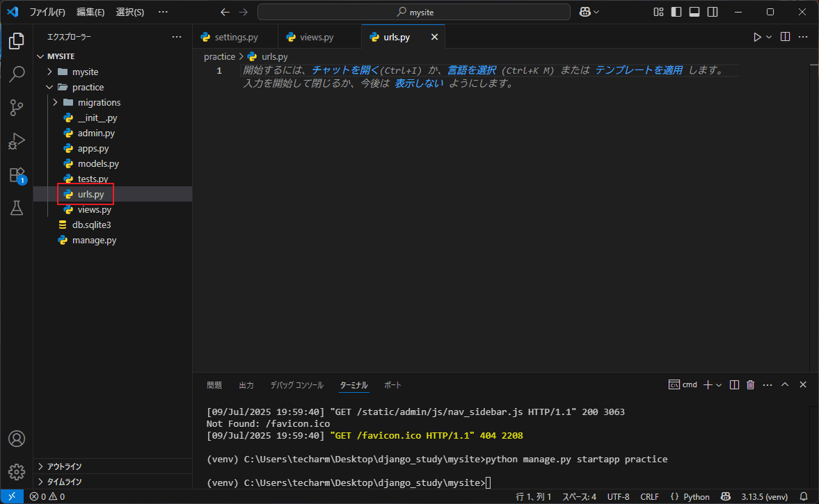Open the editor More Actions ellipsis

point(803,37)
